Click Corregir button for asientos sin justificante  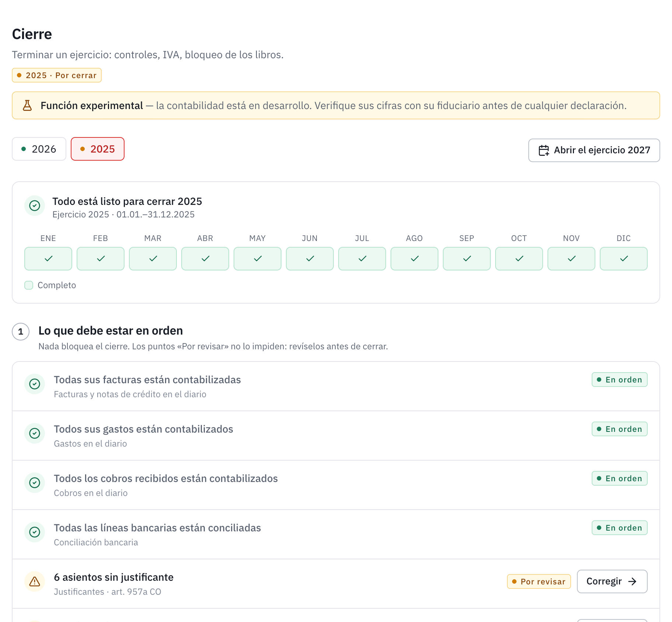[612, 581]
